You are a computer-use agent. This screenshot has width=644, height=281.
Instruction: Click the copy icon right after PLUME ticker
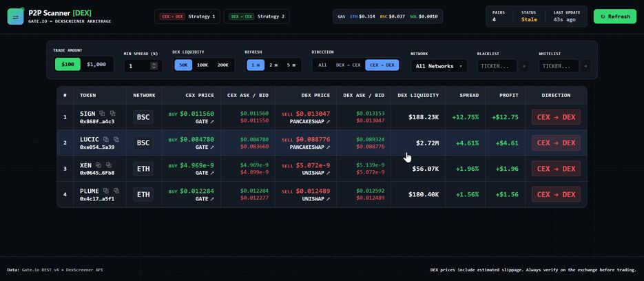(x=106, y=191)
